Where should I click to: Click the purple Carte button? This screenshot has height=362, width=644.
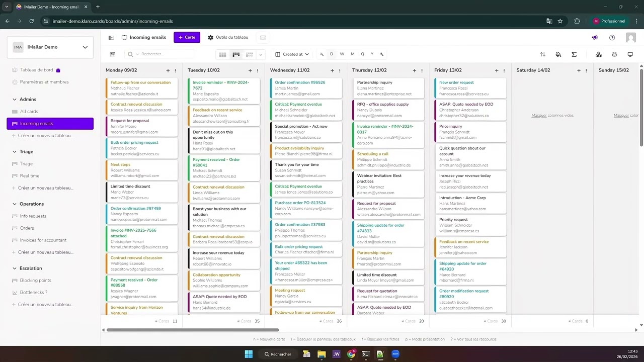pyautogui.click(x=187, y=38)
